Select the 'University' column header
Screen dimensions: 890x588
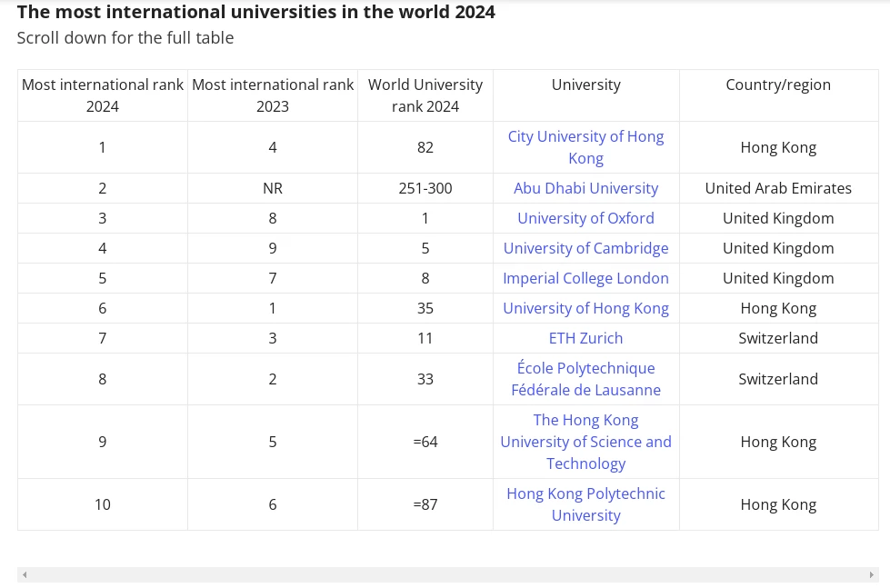coord(586,95)
